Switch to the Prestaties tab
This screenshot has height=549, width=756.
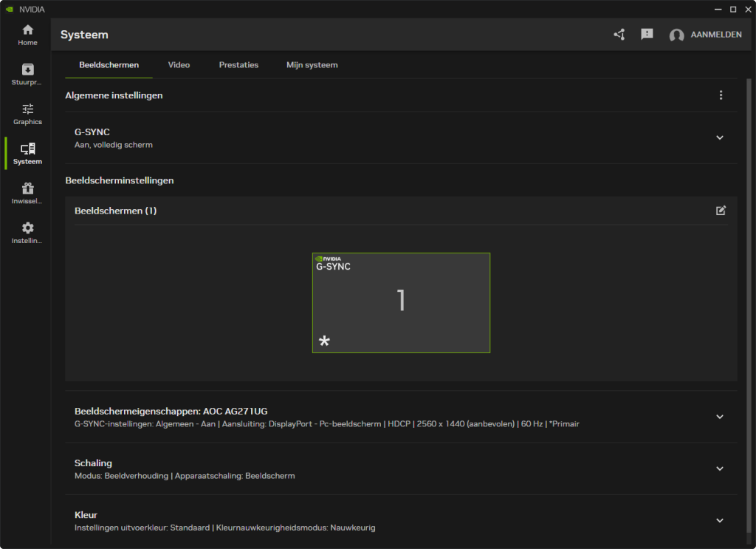238,65
